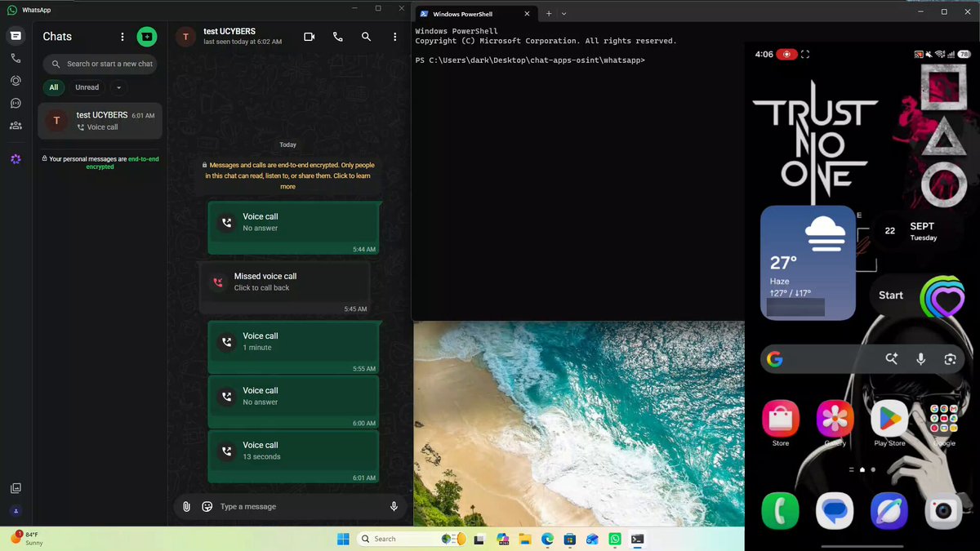
Task: Open the test UCYBERS chat in list
Action: [100, 121]
